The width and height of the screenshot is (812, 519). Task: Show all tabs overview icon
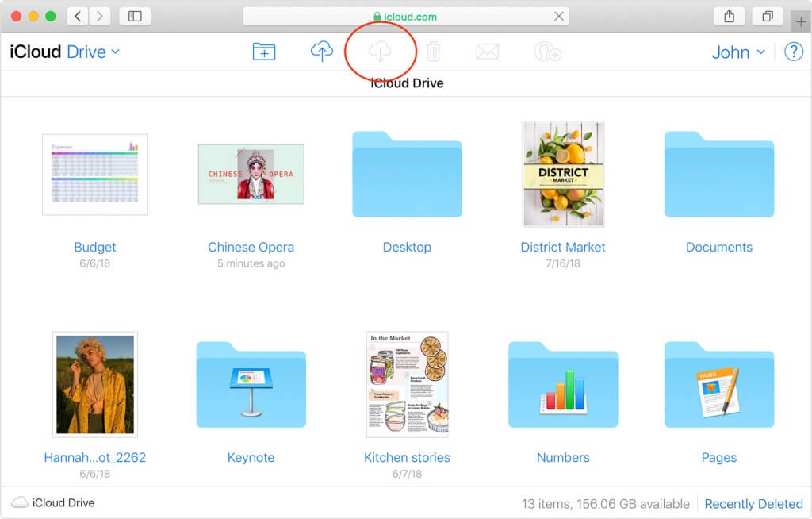point(768,17)
